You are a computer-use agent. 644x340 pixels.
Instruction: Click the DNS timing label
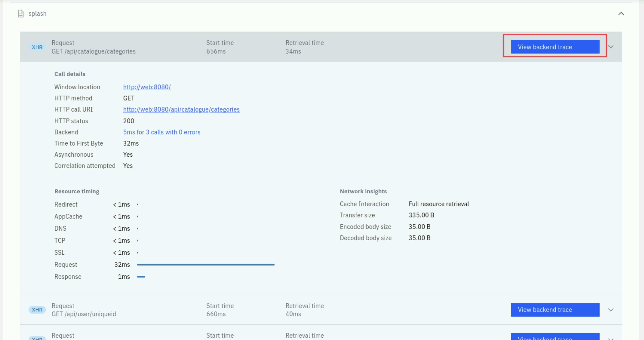[x=60, y=228]
